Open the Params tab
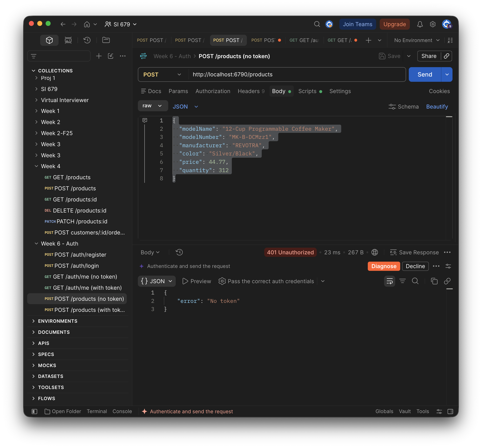 [178, 91]
